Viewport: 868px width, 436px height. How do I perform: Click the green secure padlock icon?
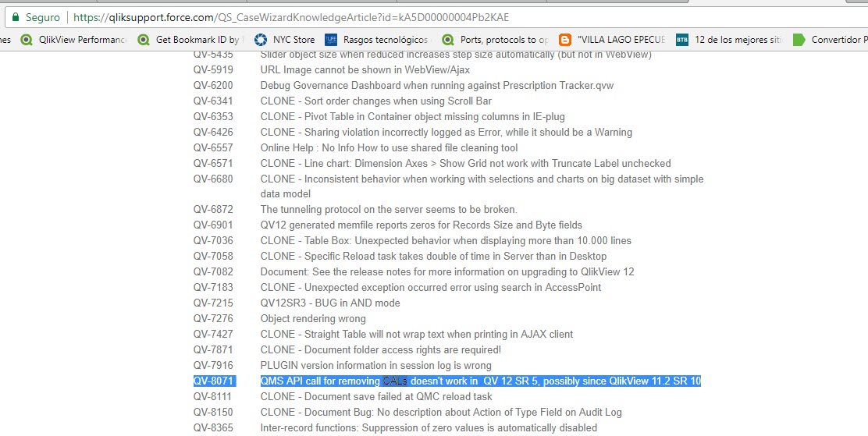coord(16,17)
